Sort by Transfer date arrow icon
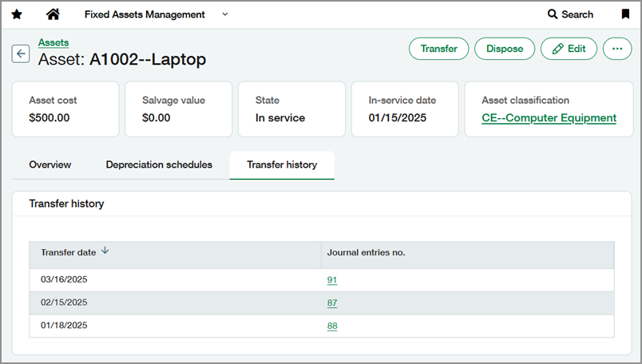 pos(105,251)
